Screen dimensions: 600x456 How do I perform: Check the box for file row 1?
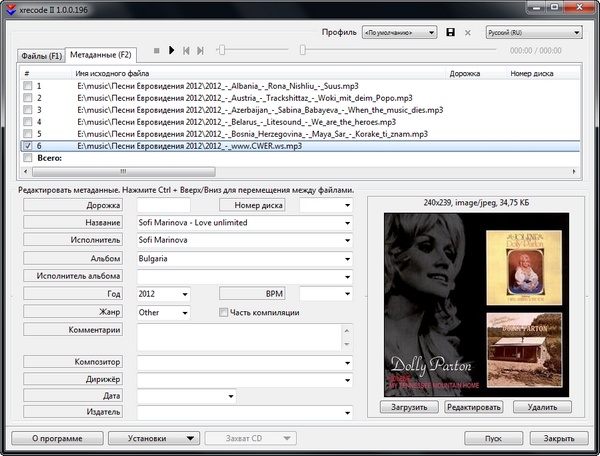click(x=27, y=86)
